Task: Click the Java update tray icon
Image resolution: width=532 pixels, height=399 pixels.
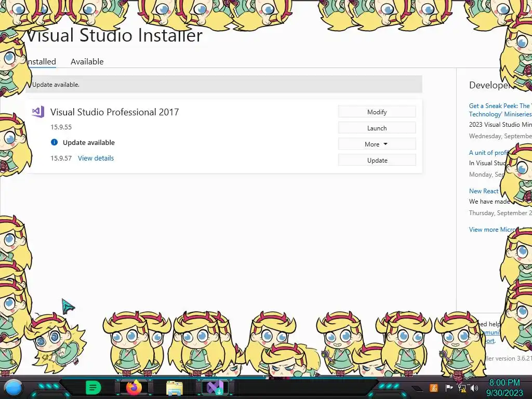Action: point(434,388)
